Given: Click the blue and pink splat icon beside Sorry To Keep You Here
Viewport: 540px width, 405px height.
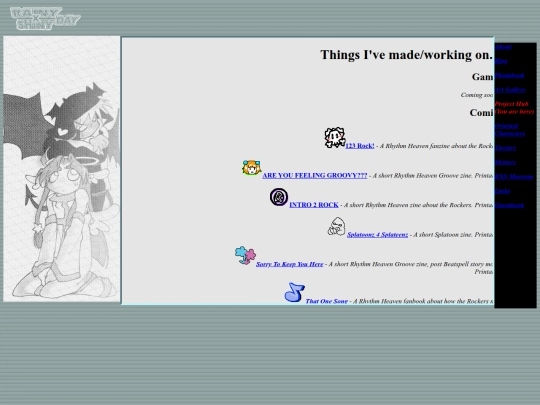Looking at the screenshot, I should tap(245, 256).
